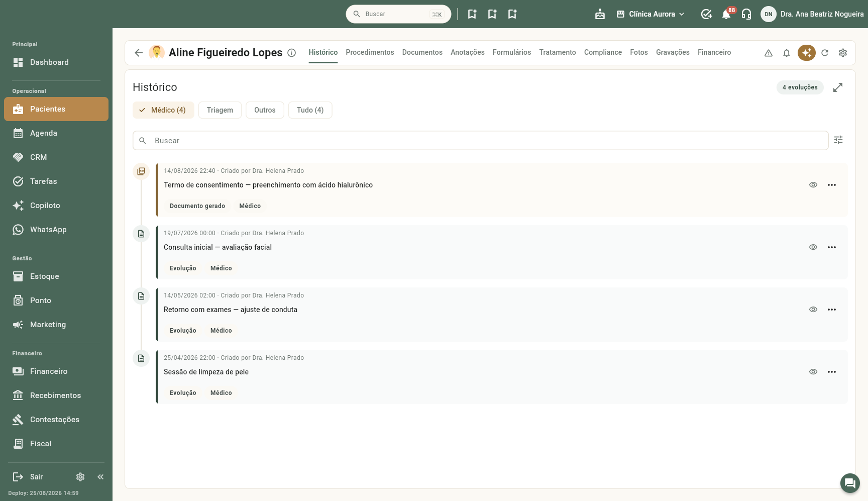Open more options for Termo de consentimento
868x501 pixels.
(x=832, y=185)
